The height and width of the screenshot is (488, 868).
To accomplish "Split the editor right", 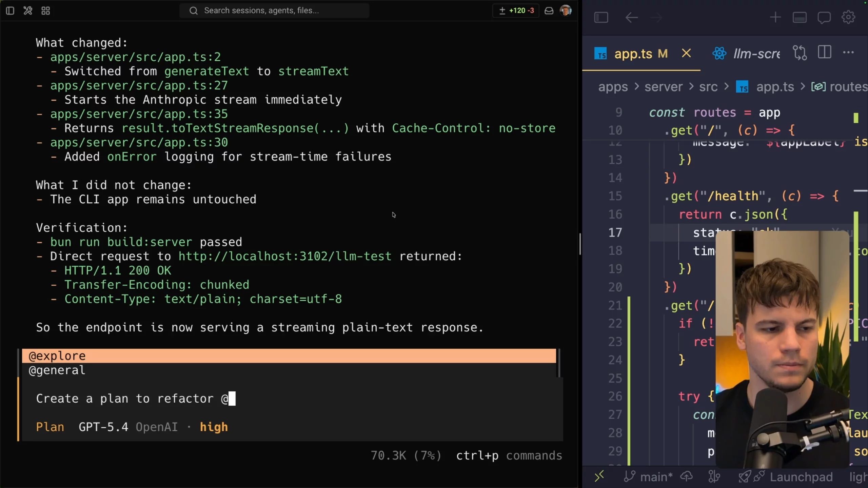I will pyautogui.click(x=825, y=53).
